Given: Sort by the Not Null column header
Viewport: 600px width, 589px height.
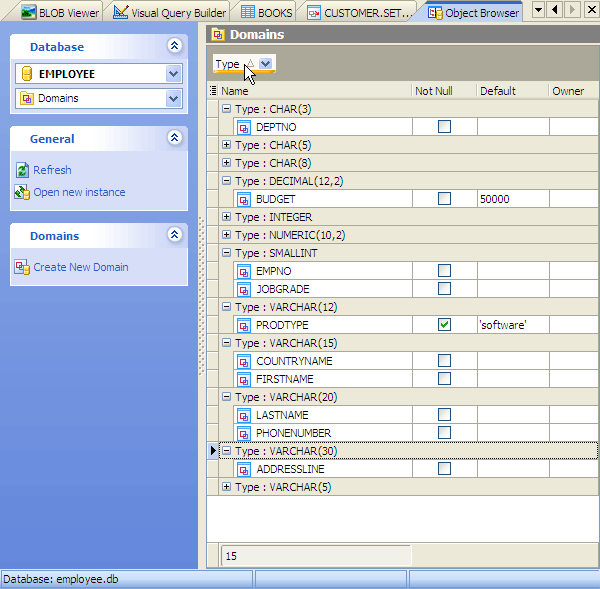Looking at the screenshot, I should [x=444, y=91].
